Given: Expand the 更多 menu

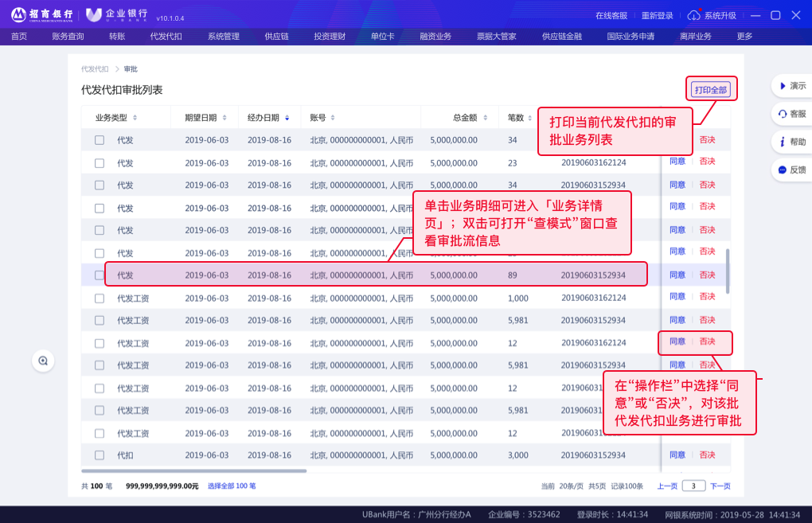Looking at the screenshot, I should (744, 37).
